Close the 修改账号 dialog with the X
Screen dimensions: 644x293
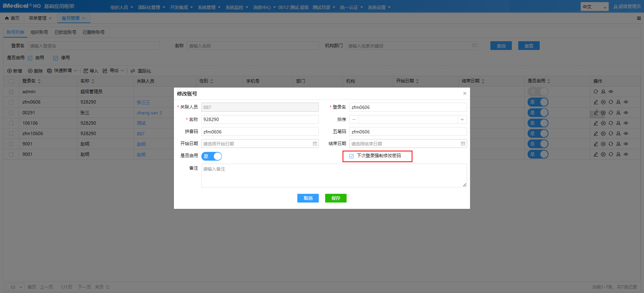click(465, 94)
